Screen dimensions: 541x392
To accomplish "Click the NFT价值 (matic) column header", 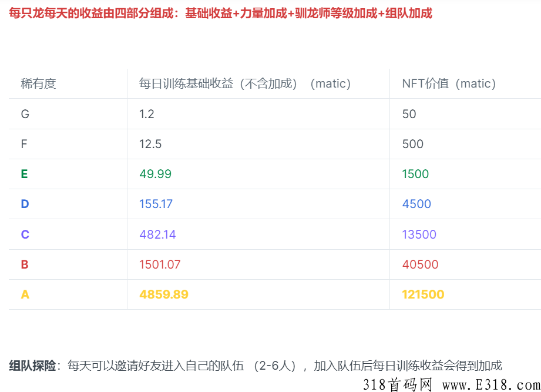I will pyautogui.click(x=449, y=83).
